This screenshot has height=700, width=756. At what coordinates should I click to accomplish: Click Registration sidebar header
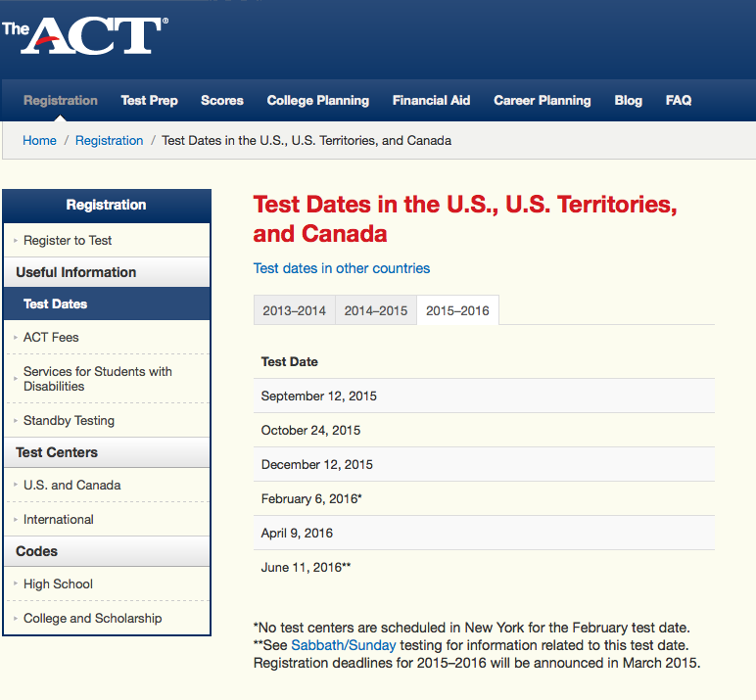pyautogui.click(x=107, y=205)
